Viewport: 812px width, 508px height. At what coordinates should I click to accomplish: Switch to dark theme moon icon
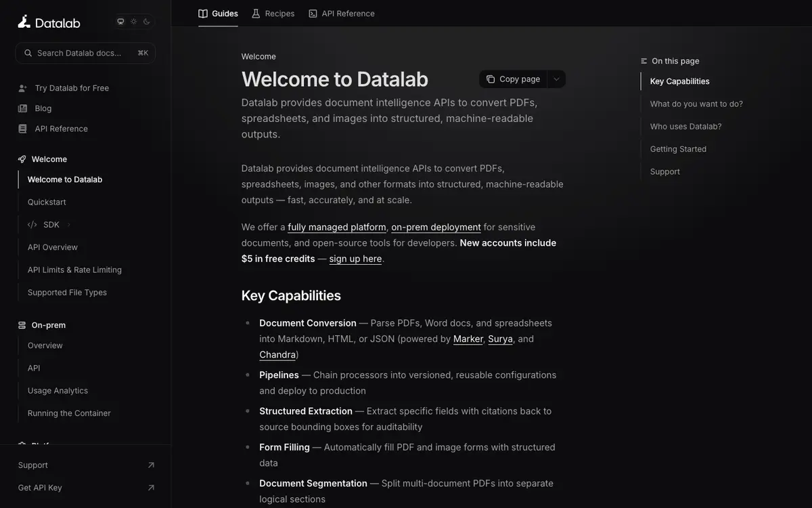(146, 22)
